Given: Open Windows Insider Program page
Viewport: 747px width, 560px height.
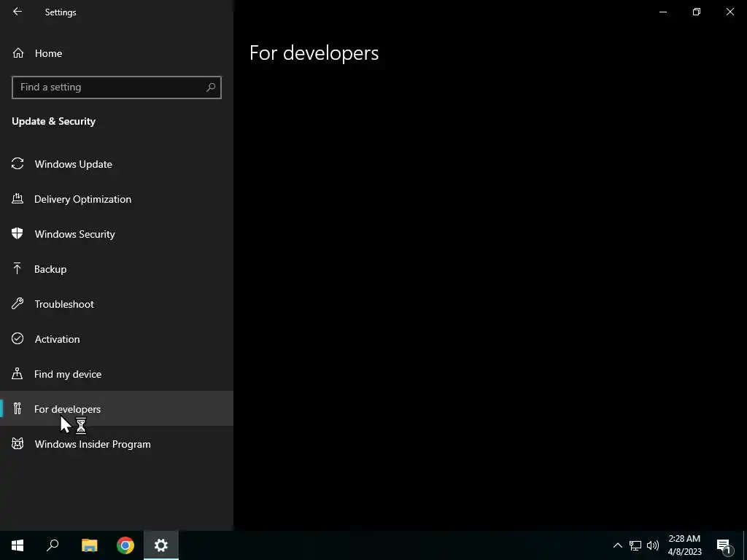Looking at the screenshot, I should pos(117,444).
